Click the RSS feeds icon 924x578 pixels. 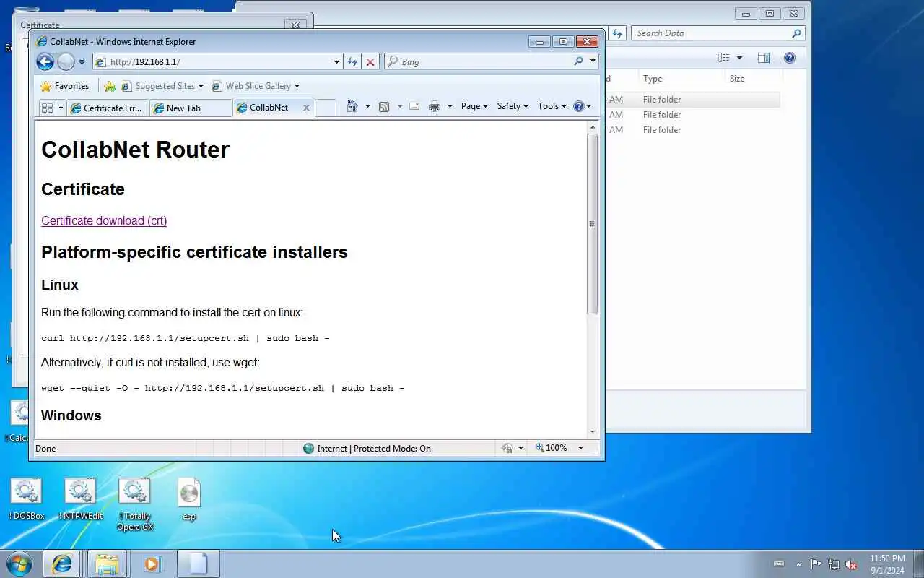(384, 106)
